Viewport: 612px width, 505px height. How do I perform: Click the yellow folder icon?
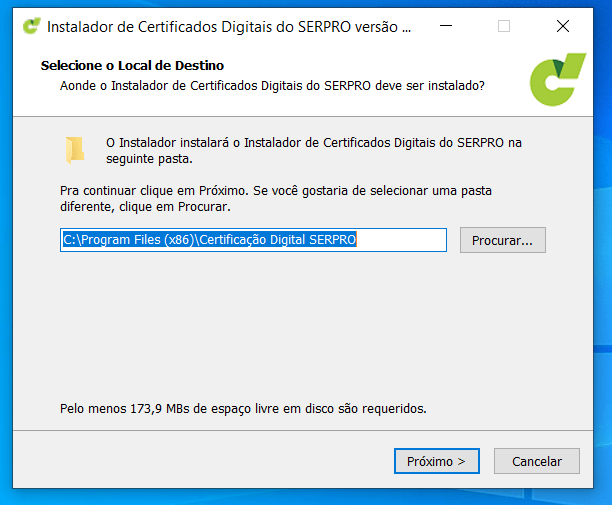74,149
